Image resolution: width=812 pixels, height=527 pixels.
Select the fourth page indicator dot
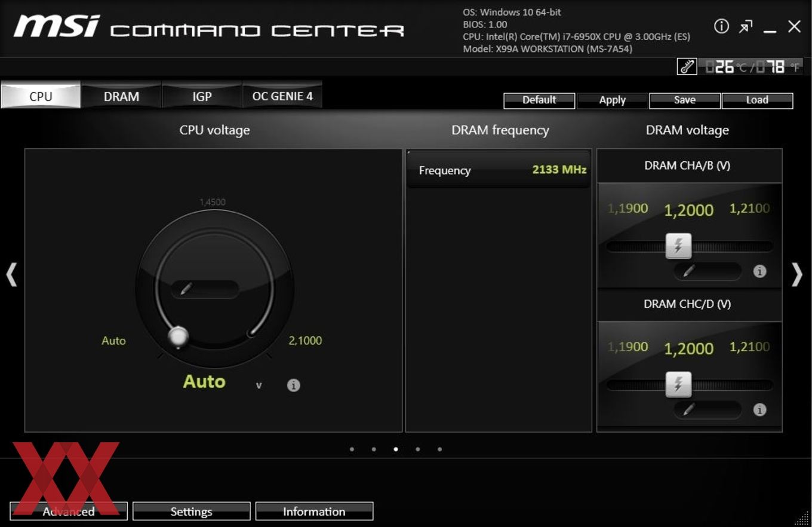(418, 449)
